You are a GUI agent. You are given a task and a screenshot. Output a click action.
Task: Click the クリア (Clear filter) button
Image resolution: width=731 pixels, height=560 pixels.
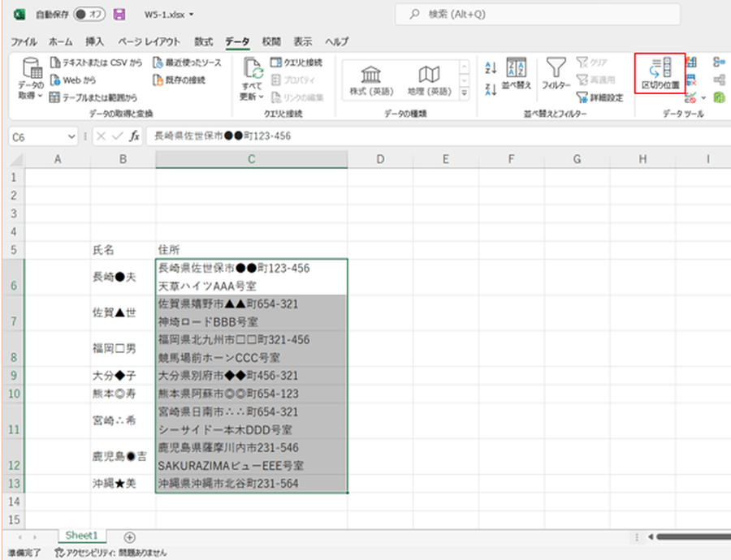tap(592, 62)
